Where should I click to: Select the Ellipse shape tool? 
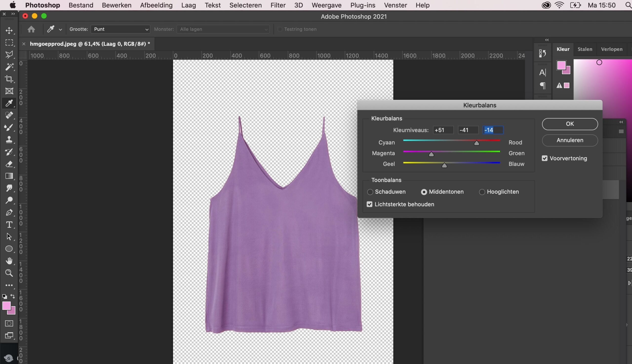point(9,249)
